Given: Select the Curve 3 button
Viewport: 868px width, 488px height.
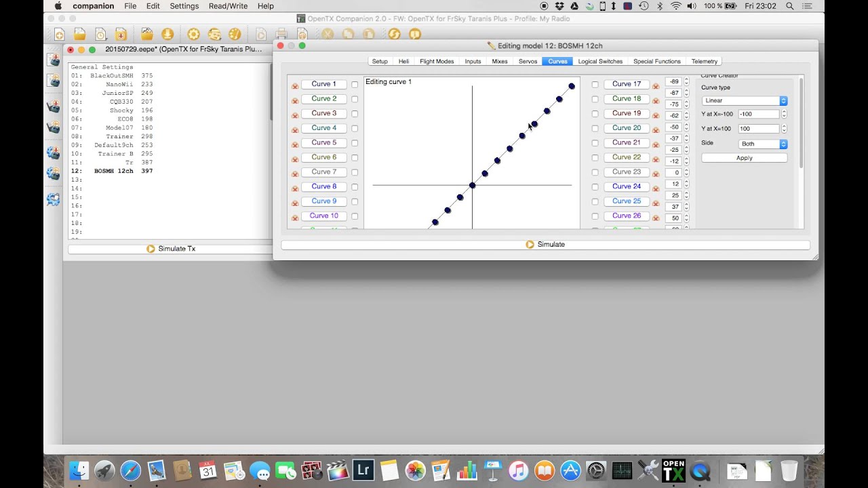Looking at the screenshot, I should point(324,113).
